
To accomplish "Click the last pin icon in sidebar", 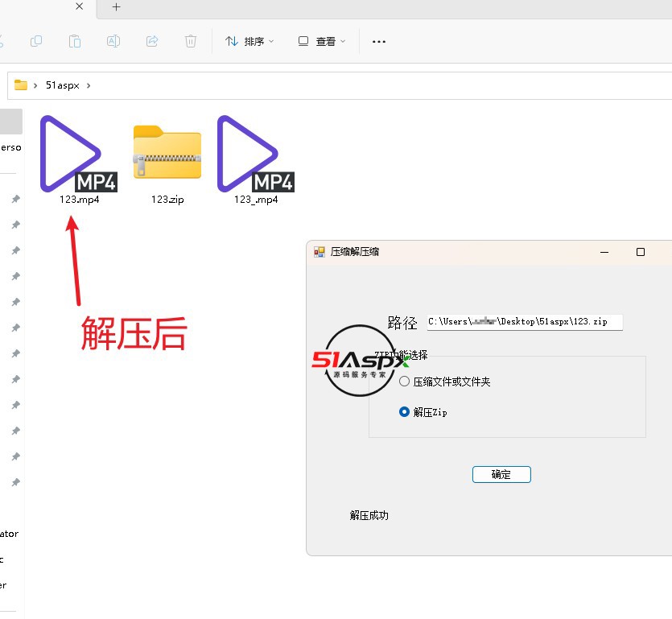I will tap(16, 482).
